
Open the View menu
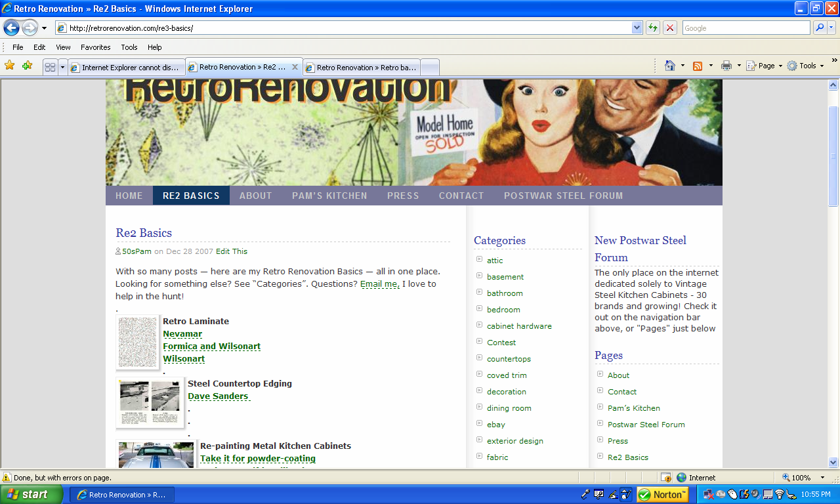pos(63,47)
